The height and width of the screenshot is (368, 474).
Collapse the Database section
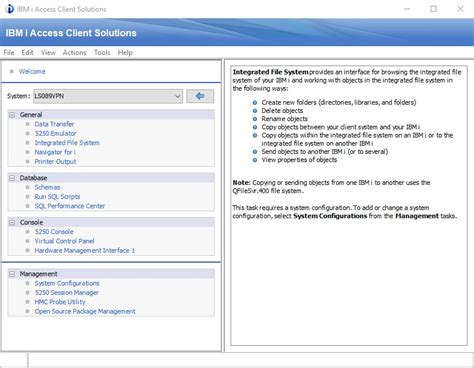coord(12,178)
